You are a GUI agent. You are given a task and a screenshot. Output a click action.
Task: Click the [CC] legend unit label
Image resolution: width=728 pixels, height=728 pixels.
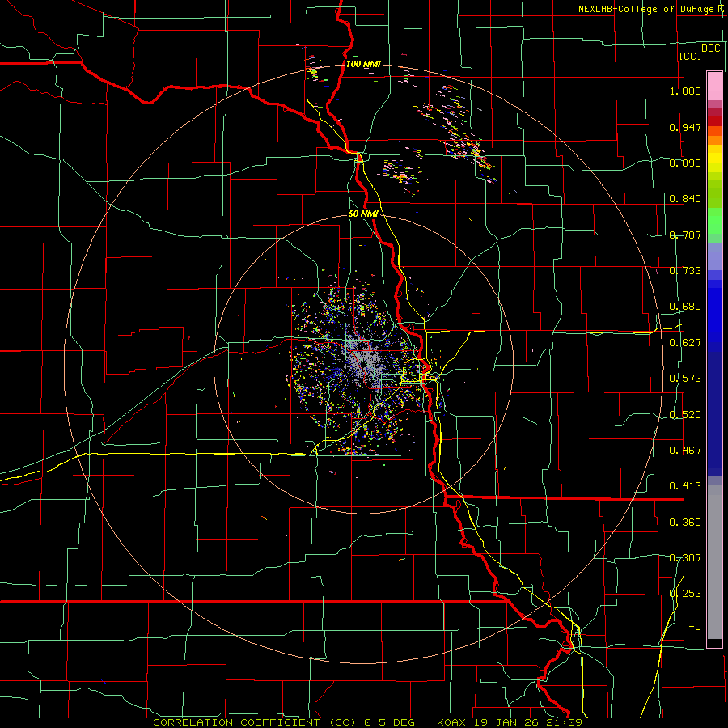tap(690, 56)
